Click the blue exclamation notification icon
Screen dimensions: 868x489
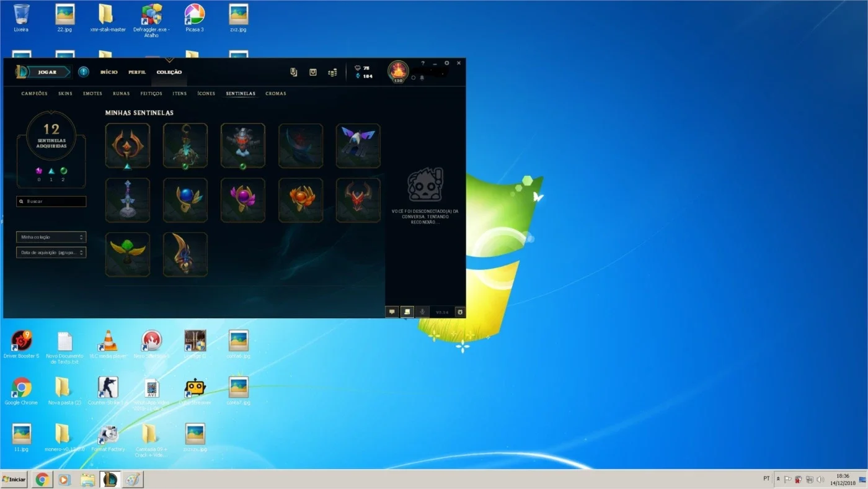pyautogui.click(x=84, y=72)
